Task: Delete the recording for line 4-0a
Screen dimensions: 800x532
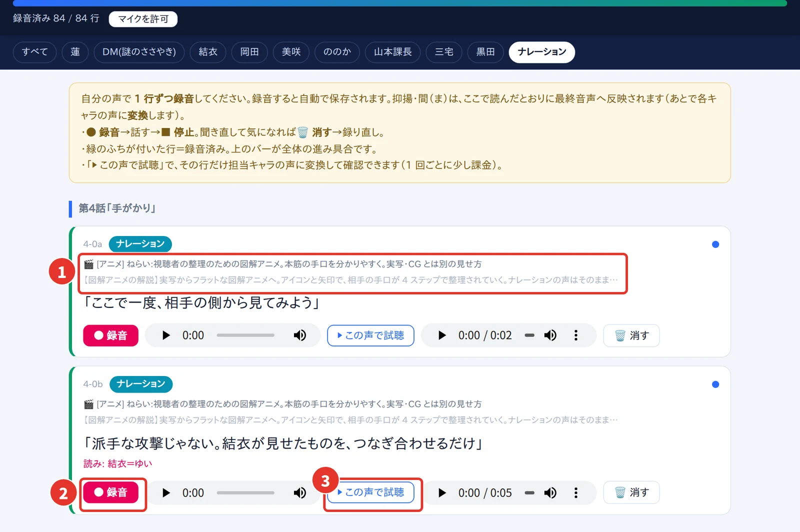Action: tap(631, 335)
